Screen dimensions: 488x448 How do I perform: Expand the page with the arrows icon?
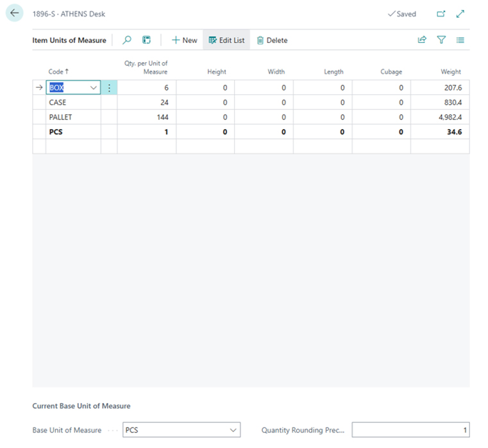(x=460, y=13)
